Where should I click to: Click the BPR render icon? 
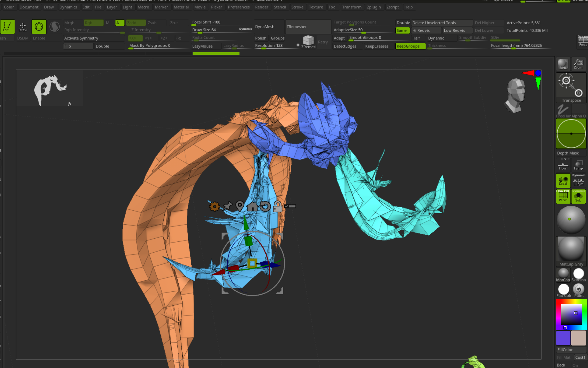(x=563, y=64)
